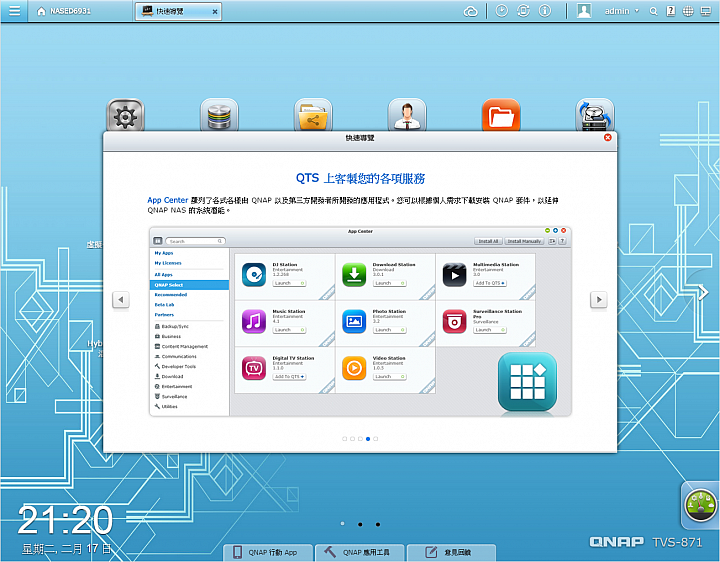
Task: Open the main menu hamburger icon
Action: 14,11
